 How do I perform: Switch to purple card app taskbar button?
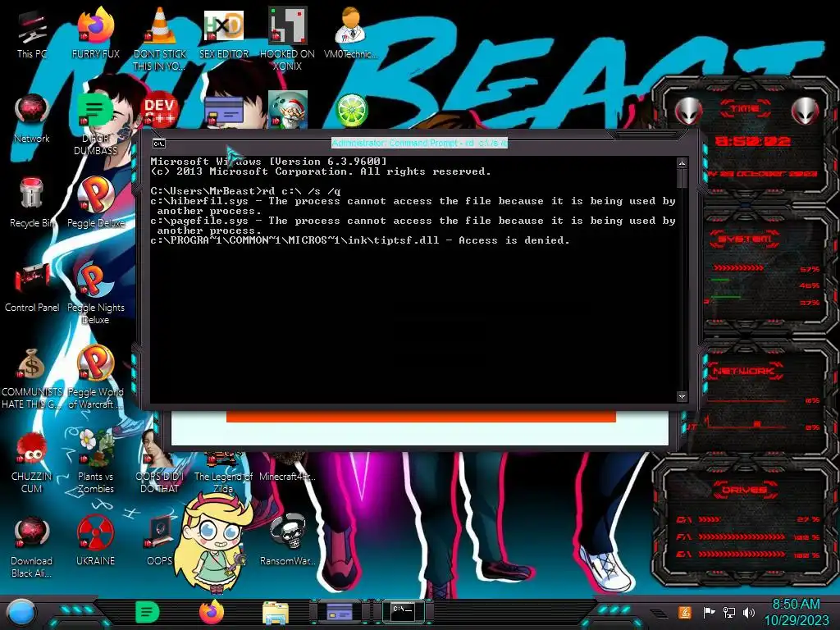point(340,611)
